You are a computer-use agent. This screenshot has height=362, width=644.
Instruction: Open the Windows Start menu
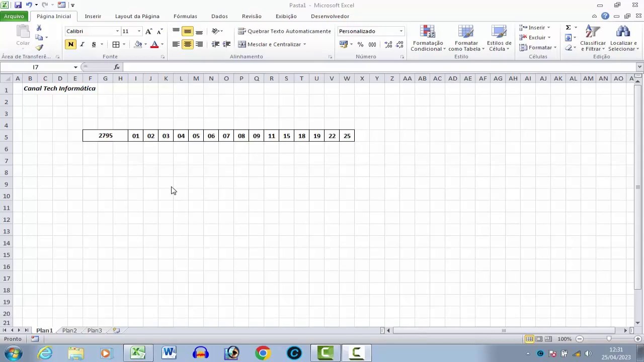13,353
